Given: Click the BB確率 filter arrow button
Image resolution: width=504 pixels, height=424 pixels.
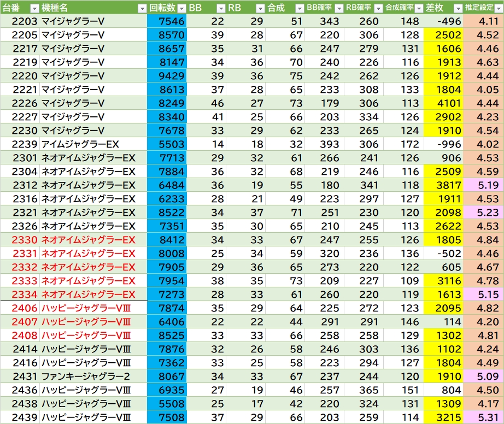Looking at the screenshot, I should pos(339,8).
